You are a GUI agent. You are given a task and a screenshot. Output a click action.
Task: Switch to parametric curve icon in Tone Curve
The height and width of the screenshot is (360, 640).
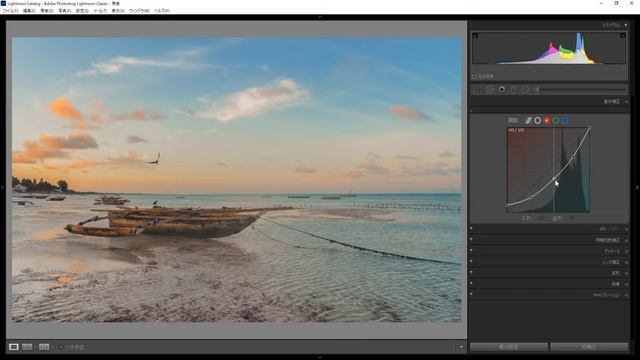(528, 120)
